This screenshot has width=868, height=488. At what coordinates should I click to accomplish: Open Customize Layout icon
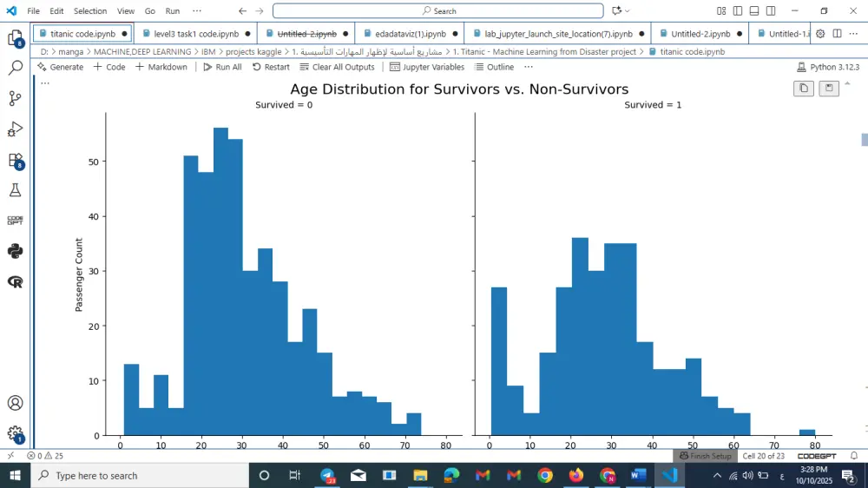pyautogui.click(x=720, y=10)
